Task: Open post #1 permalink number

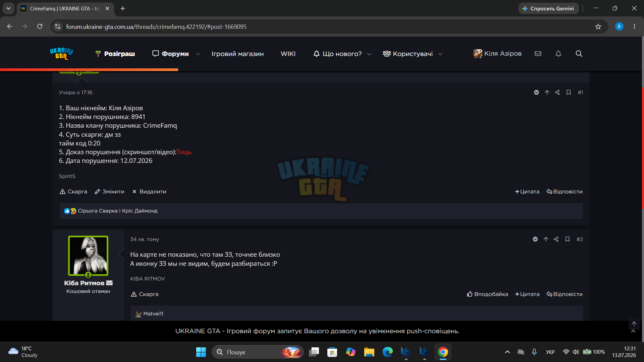Action: [x=580, y=93]
